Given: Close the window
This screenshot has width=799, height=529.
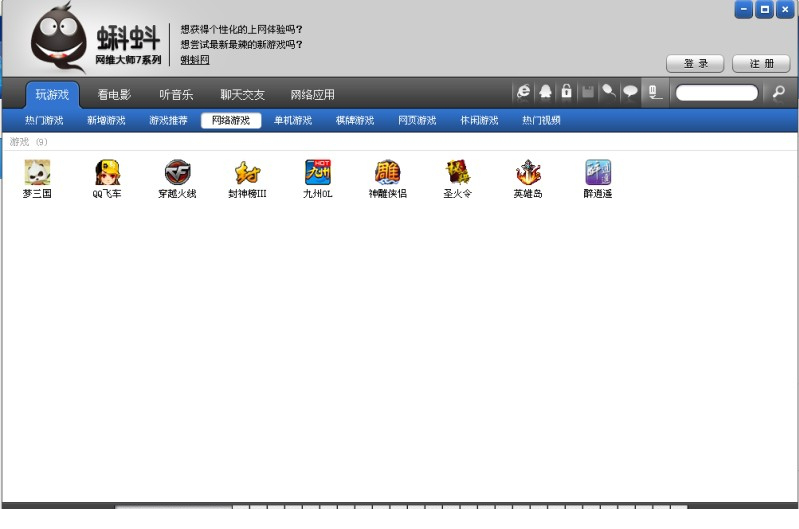Looking at the screenshot, I should (785, 9).
